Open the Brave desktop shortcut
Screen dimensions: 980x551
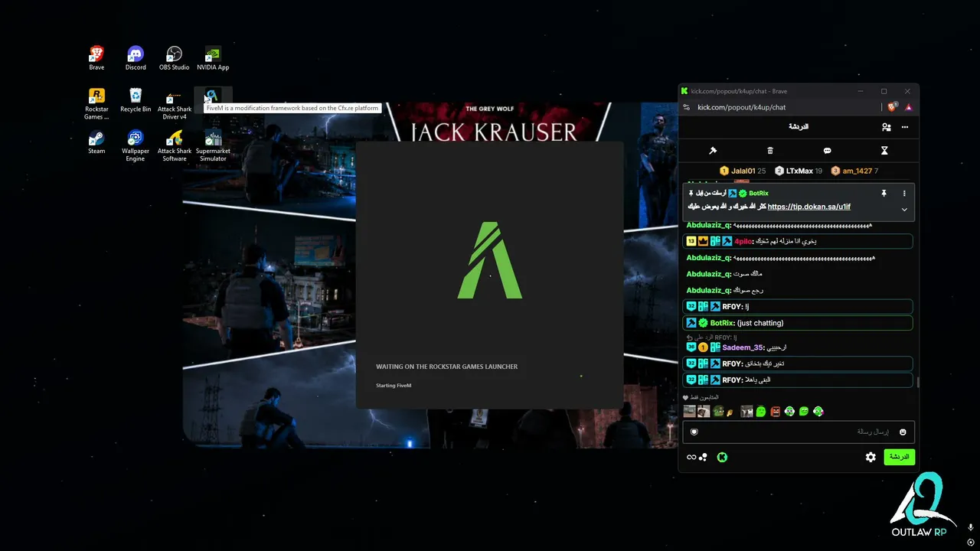pyautogui.click(x=96, y=58)
